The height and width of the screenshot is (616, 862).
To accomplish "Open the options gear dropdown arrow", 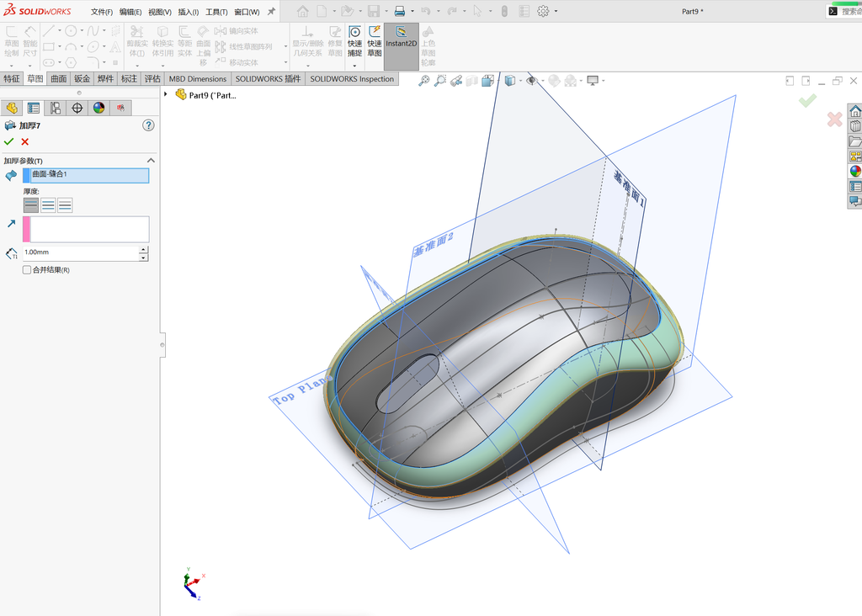I will [x=556, y=11].
